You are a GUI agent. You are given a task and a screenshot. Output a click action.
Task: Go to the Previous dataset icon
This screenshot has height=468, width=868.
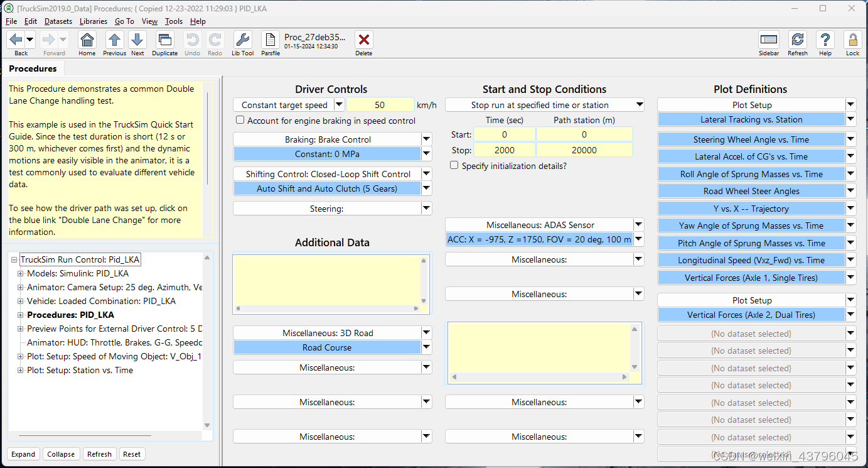tap(114, 40)
